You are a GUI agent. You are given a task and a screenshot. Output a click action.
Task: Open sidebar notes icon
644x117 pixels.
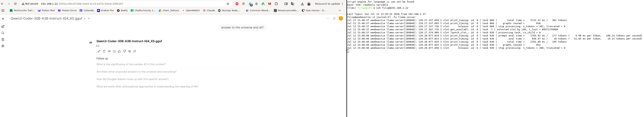3,39
